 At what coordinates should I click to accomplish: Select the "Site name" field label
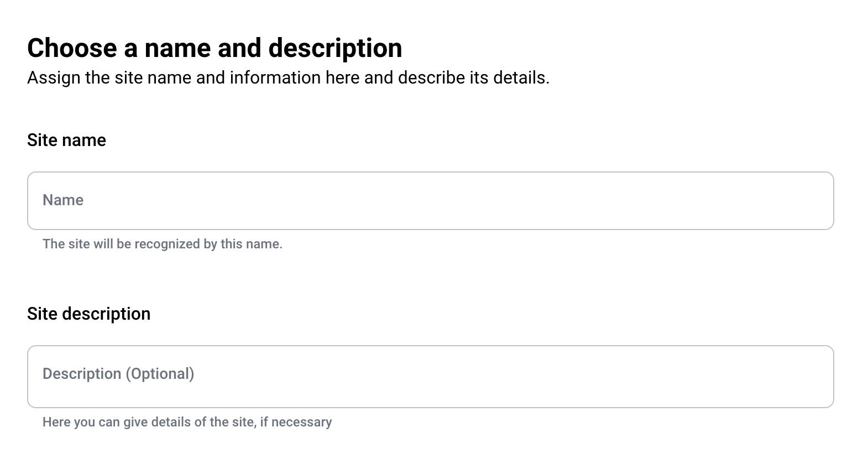pyautogui.click(x=66, y=140)
